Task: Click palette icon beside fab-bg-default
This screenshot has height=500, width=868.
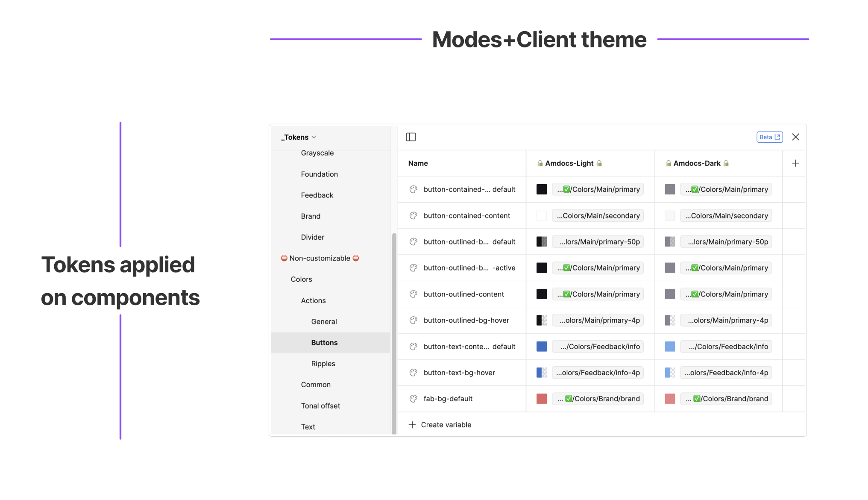Action: pyautogui.click(x=413, y=399)
